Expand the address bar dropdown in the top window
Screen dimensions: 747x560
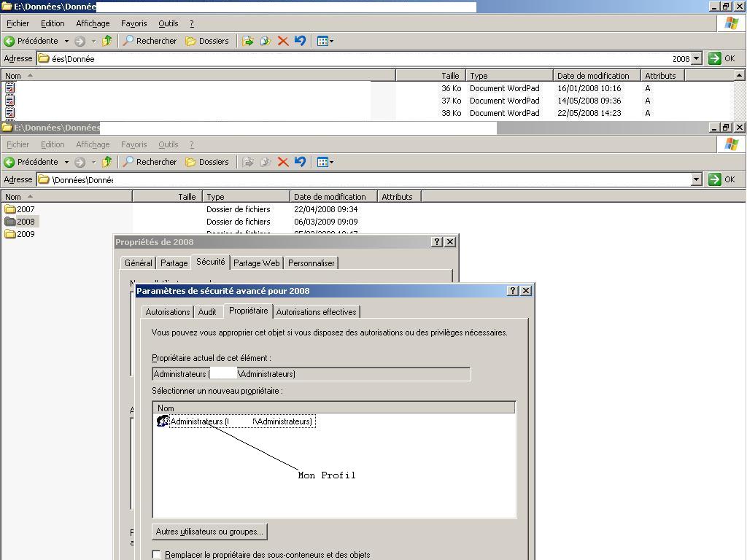(x=696, y=58)
